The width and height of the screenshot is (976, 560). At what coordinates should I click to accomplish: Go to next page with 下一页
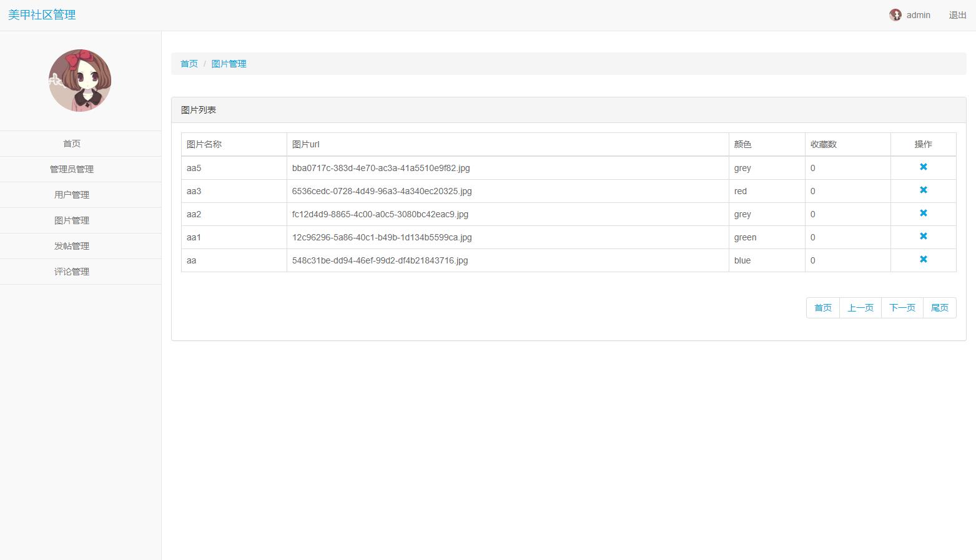(x=902, y=308)
